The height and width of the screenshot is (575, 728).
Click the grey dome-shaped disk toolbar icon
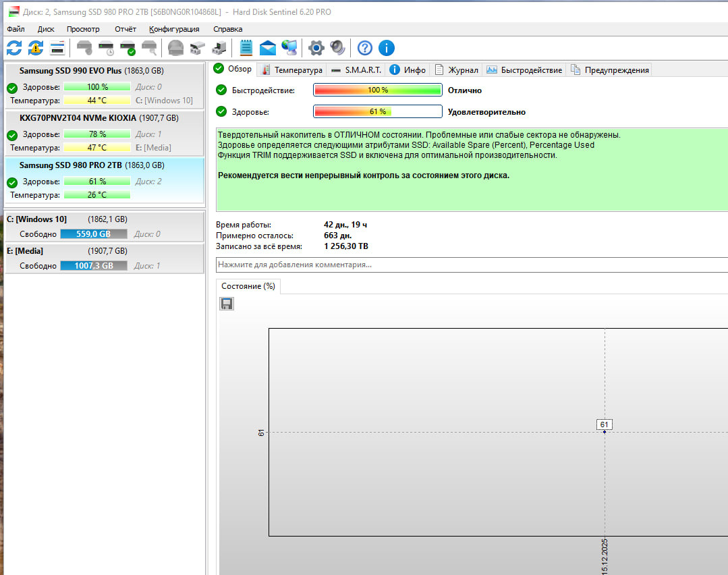coord(175,48)
